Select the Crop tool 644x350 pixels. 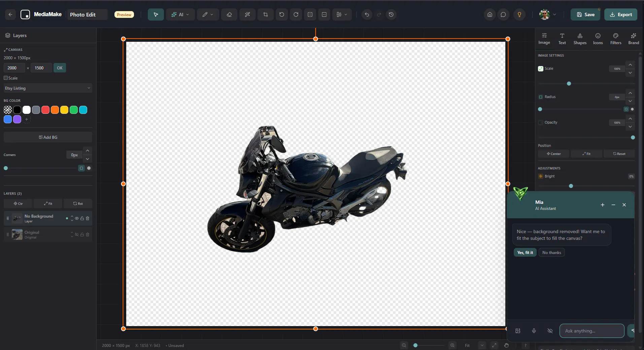coord(266,14)
